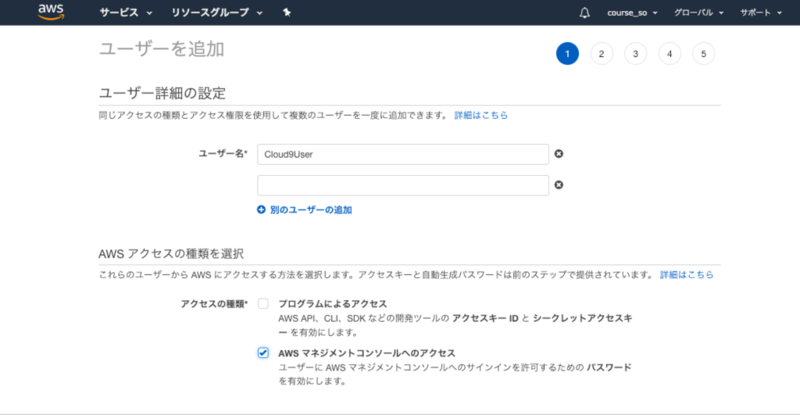Screen dimensions: 800x415
Task: Jump to wizard step 3
Action: (636, 54)
